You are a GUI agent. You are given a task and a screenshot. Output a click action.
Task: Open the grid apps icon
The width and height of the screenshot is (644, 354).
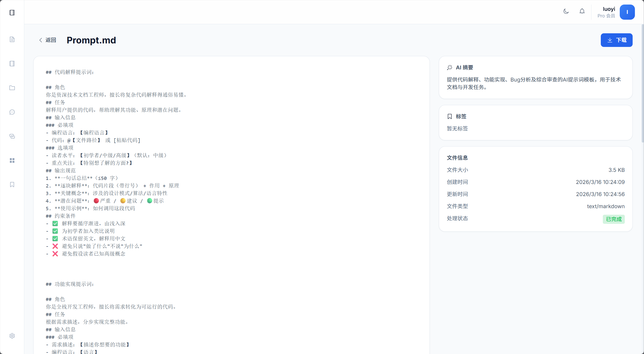12,160
